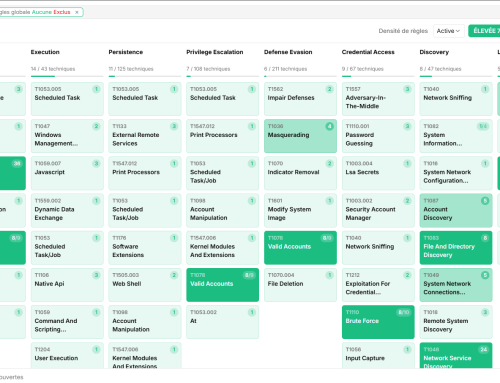Open Scheduled Task card under Privilege Escalation
Viewport: 500px width, 383px height.
[x=222, y=99]
